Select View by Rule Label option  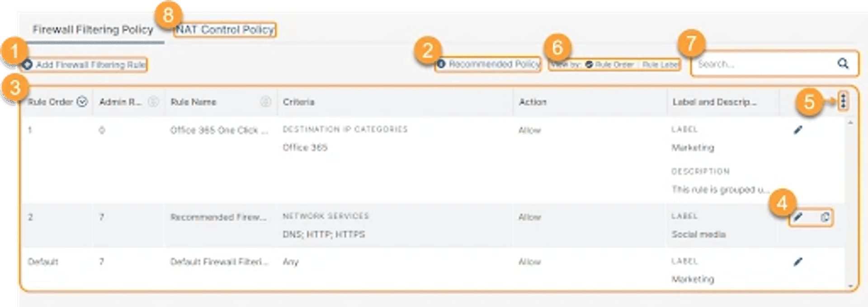(x=660, y=65)
